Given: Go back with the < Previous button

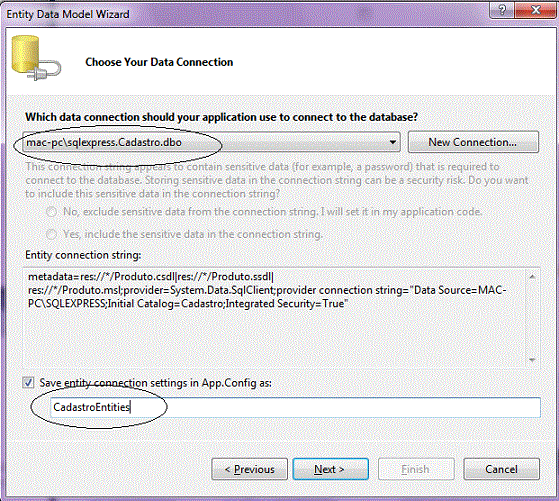Looking at the screenshot, I should tap(249, 469).
